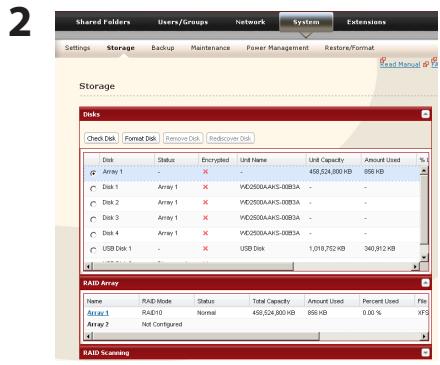The height and width of the screenshot is (365, 440).
Task: Click the popup icon next to Read Manual
Action: 426,64
